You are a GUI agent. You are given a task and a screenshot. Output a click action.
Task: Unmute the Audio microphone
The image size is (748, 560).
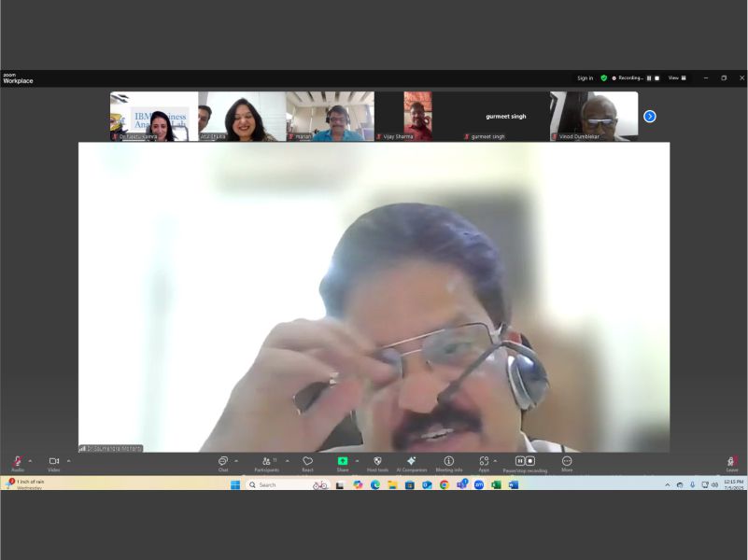coord(18,462)
